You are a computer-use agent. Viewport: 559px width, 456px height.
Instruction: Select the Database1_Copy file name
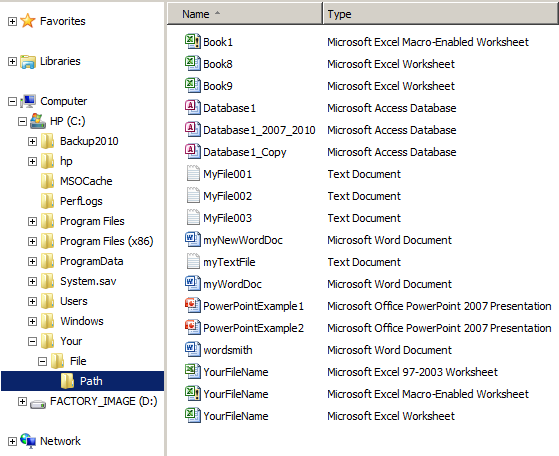tap(245, 152)
